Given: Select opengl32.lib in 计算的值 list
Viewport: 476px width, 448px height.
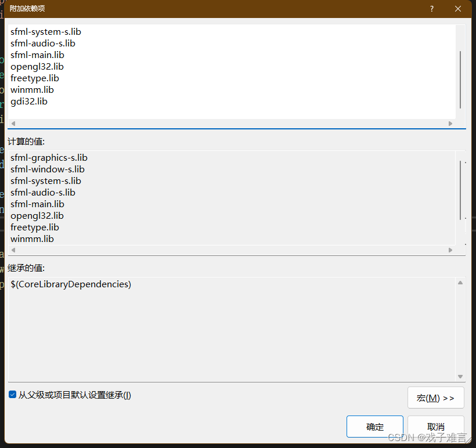Looking at the screenshot, I should [37, 216].
